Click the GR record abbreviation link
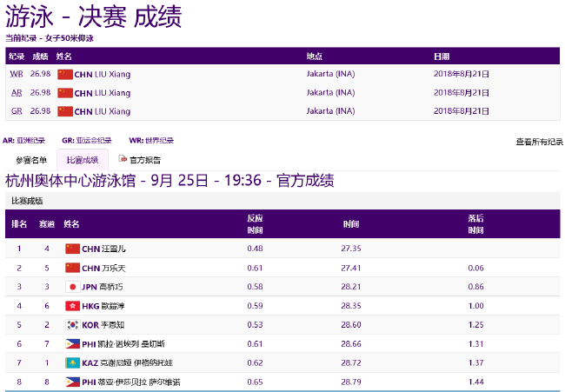 coord(17,111)
